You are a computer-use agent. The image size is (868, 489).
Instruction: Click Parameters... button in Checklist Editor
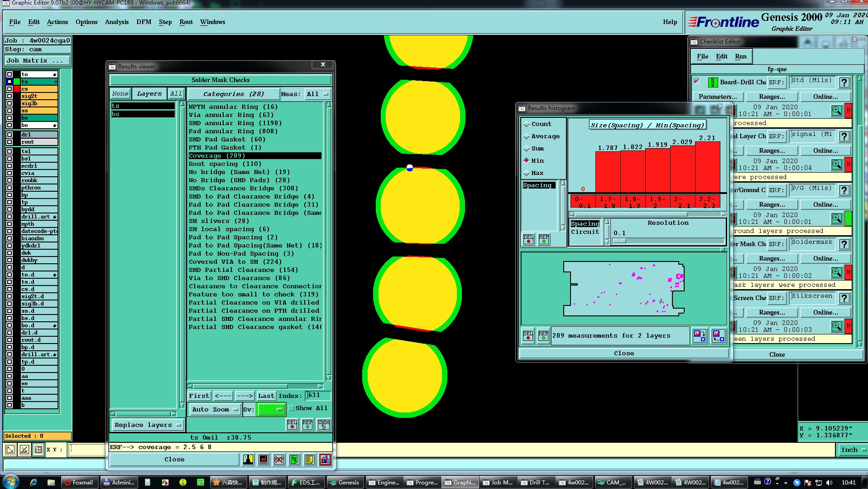click(718, 97)
